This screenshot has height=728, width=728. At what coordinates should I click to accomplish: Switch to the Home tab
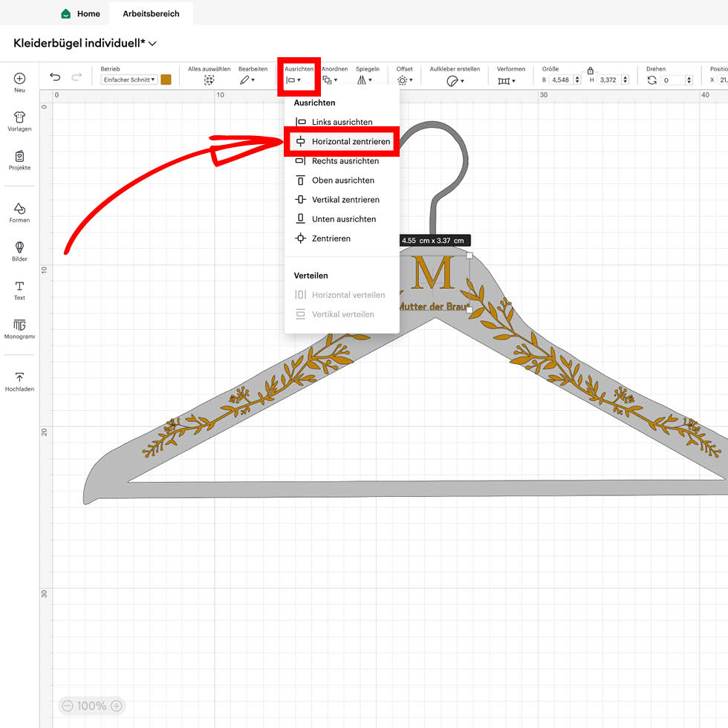coord(80,13)
